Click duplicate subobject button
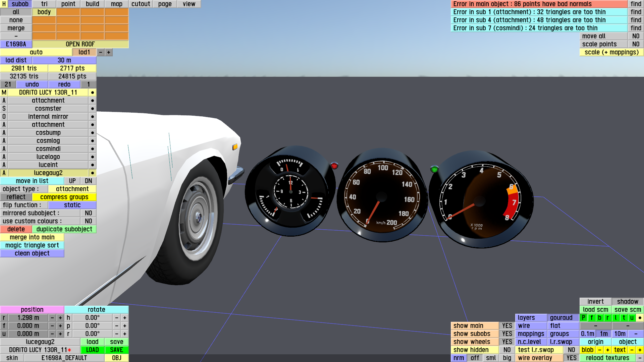This screenshot has width=644, height=362. click(x=64, y=229)
